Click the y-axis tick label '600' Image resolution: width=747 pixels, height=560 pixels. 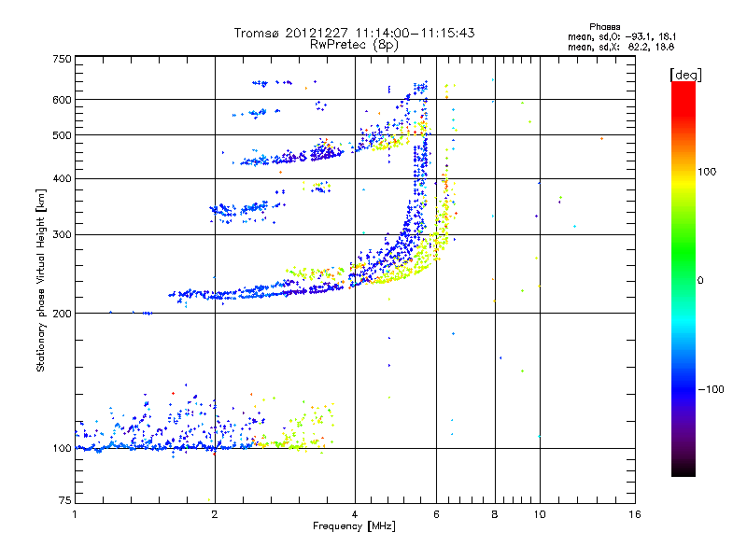[62, 100]
